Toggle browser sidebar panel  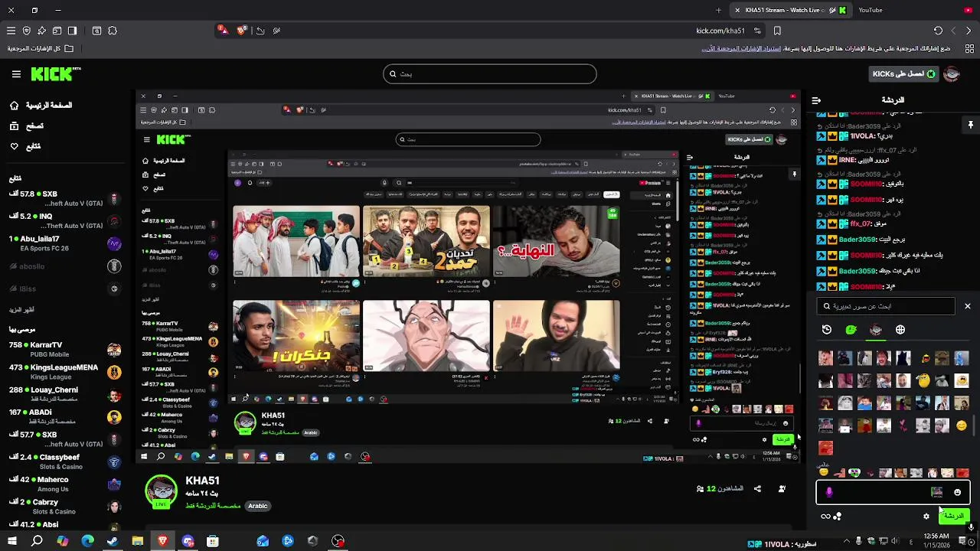point(72,31)
